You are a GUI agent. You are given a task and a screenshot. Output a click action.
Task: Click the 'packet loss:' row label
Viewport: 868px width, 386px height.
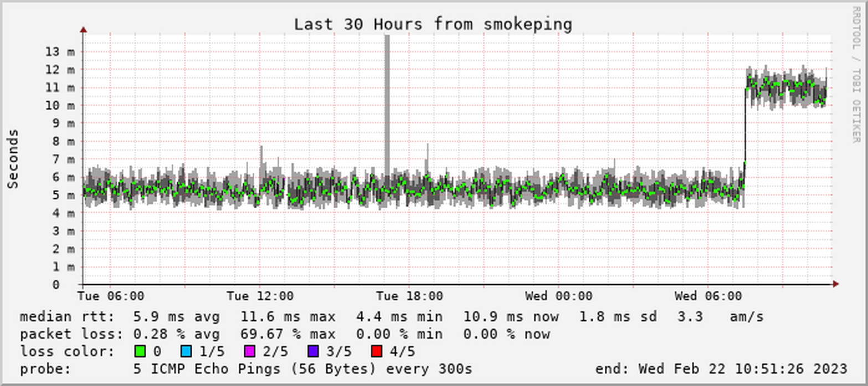[x=71, y=334]
